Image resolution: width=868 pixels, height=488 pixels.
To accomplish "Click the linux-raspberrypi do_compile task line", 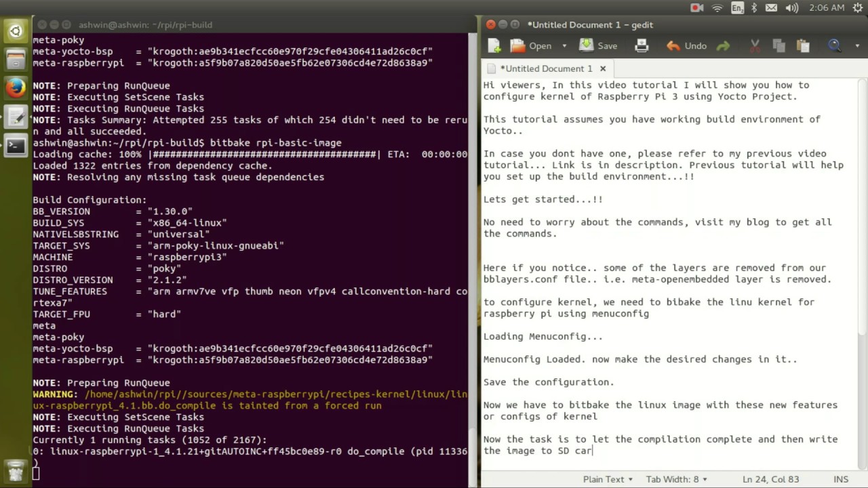I will [250, 451].
